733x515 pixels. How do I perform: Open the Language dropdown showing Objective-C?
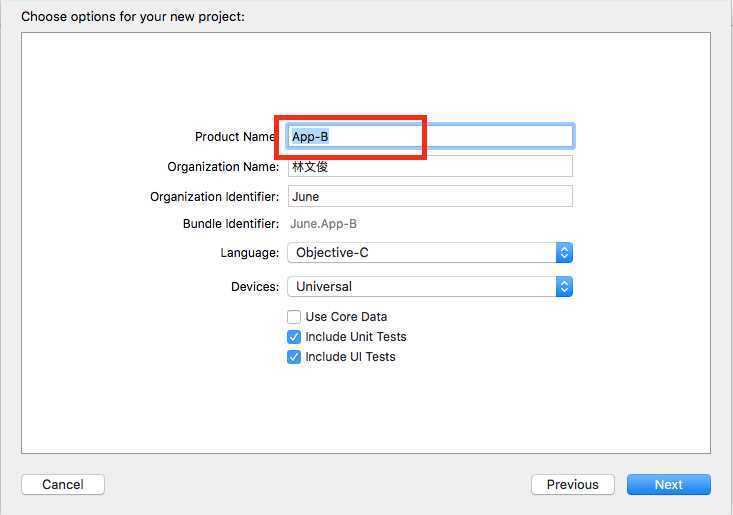point(421,253)
